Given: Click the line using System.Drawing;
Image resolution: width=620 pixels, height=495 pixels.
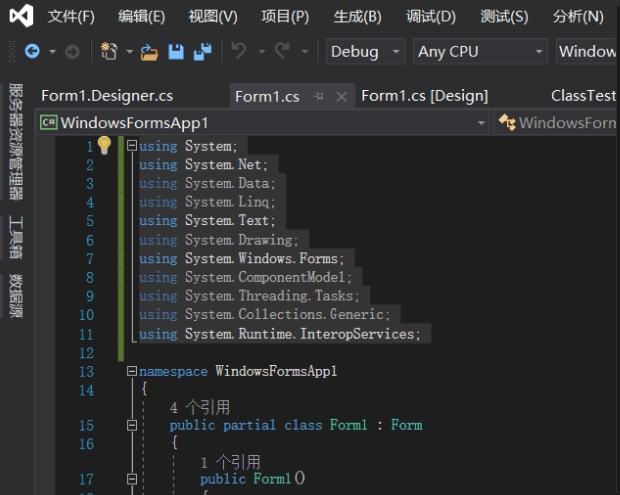Looking at the screenshot, I should [218, 240].
